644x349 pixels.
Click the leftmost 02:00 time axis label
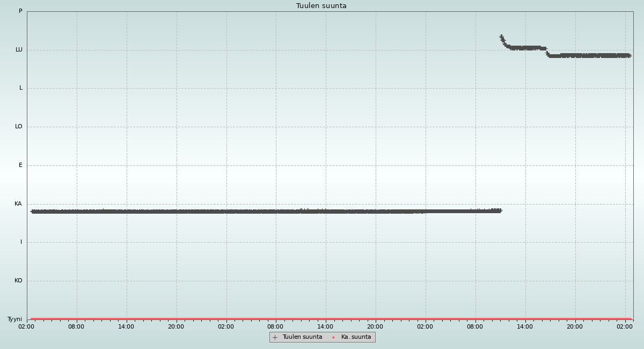click(26, 326)
